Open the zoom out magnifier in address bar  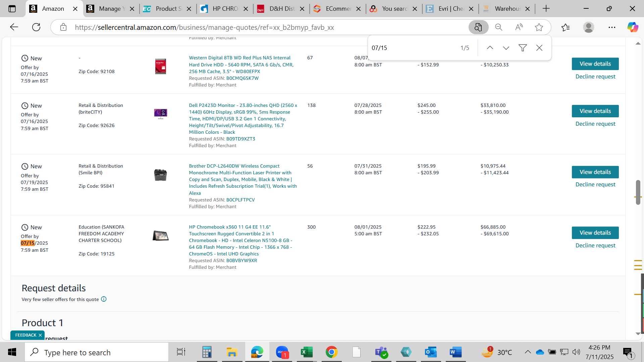[x=499, y=27]
